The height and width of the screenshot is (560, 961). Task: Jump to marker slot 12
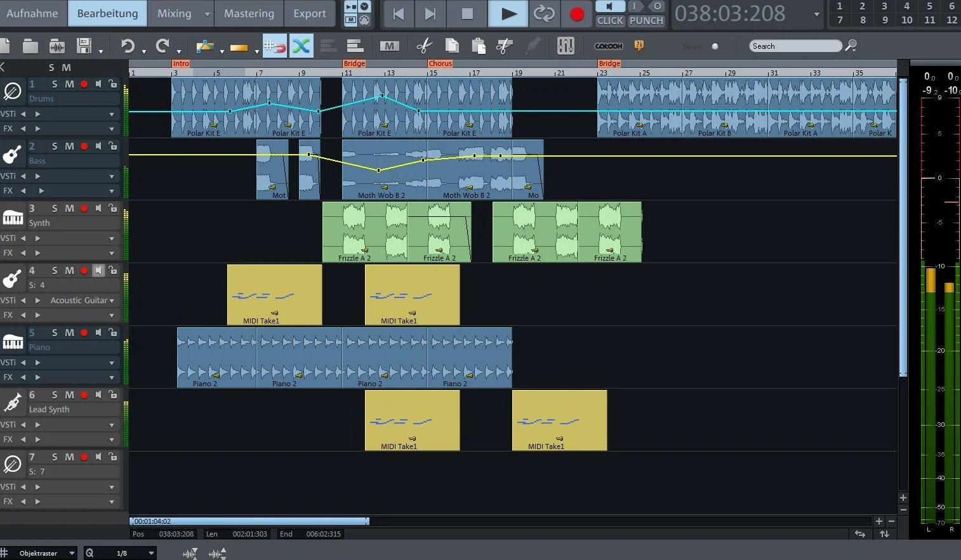coord(951,20)
